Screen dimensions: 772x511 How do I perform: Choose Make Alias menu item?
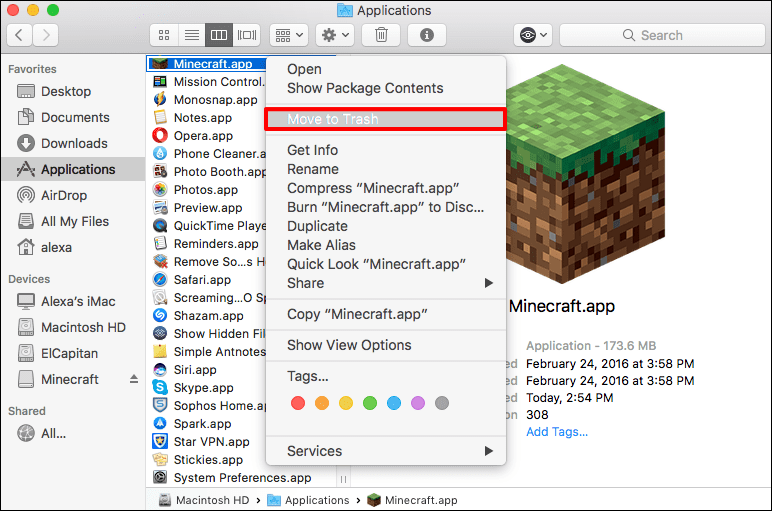[x=386, y=245]
